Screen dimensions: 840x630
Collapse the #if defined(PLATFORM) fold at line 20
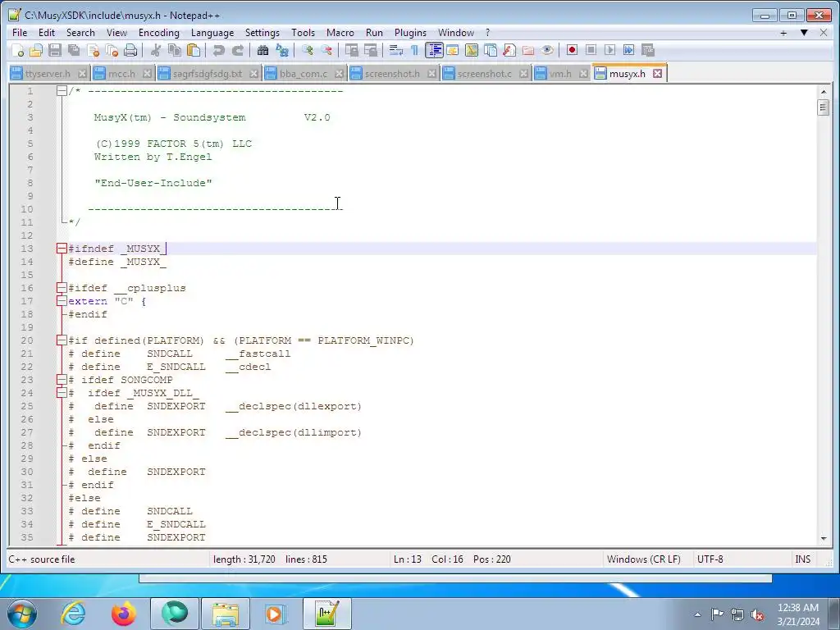pos(62,340)
